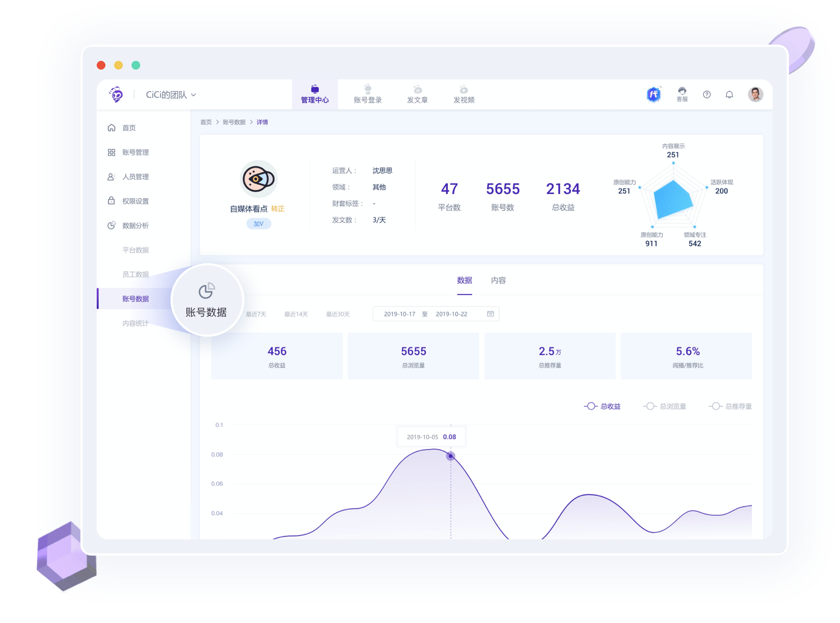Click the start date 2019-10-17 field
Screen dimensions: 840x623
(x=399, y=314)
